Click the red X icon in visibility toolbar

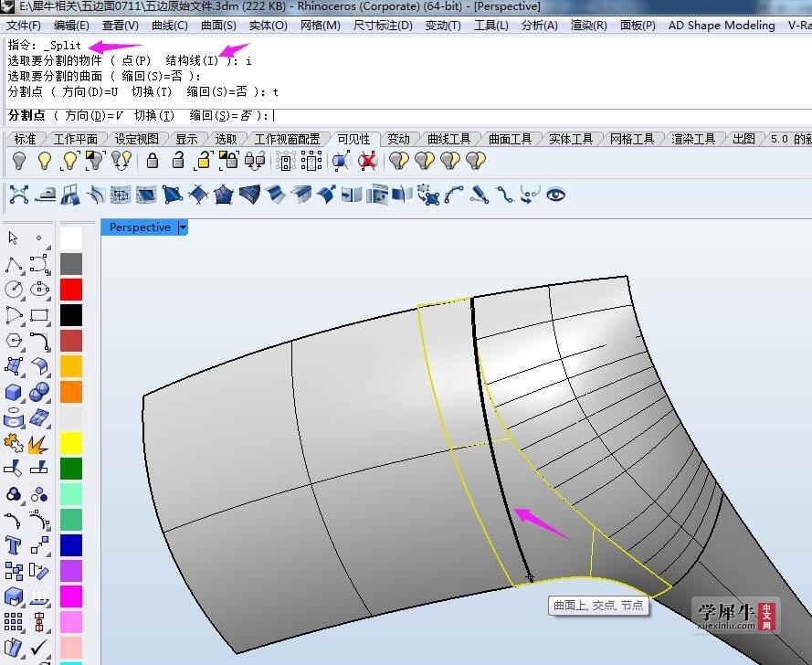[x=367, y=161]
